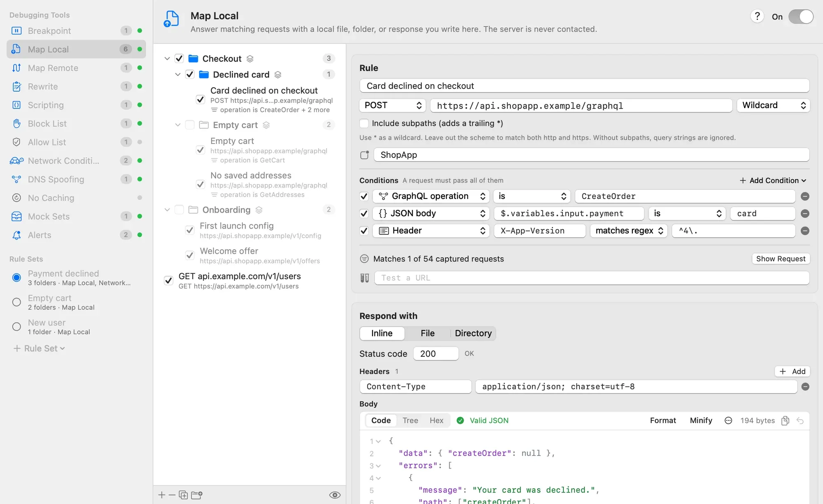Remove the Content-Type header row

click(805, 386)
